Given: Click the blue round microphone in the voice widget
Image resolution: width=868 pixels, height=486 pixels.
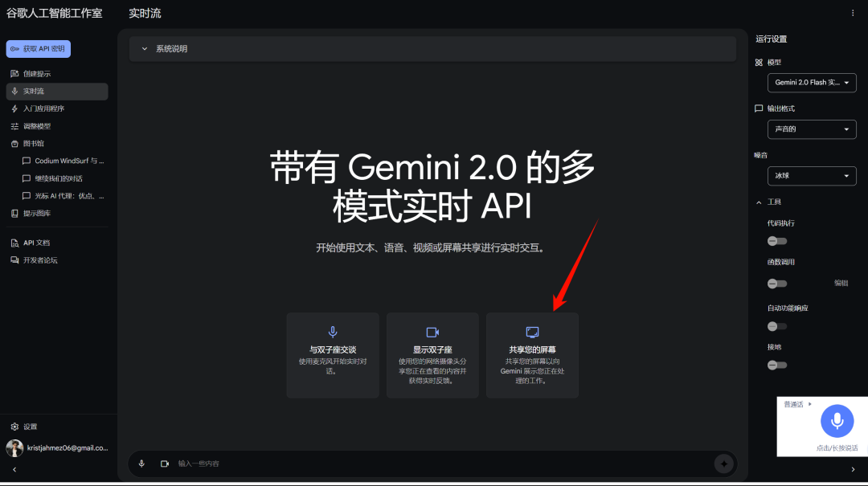Looking at the screenshot, I should (x=837, y=421).
